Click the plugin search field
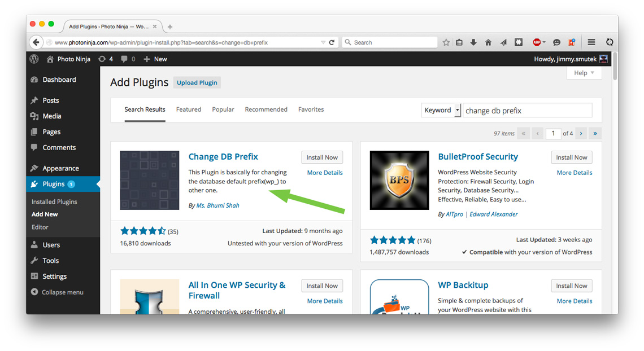Screen dimensions: 644x351 (x=528, y=110)
